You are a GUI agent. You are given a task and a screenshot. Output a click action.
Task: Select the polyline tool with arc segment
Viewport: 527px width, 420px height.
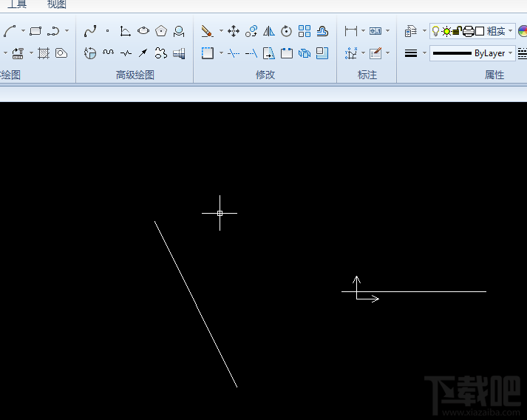pyautogui.click(x=53, y=31)
